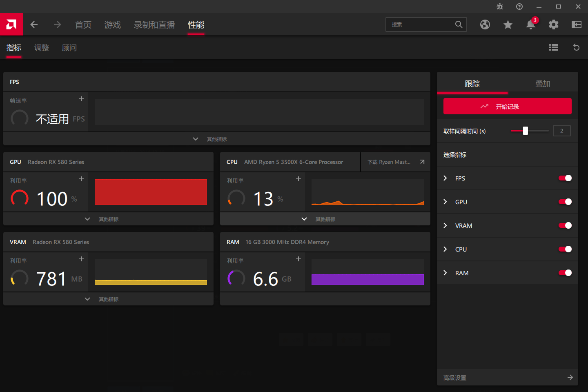The width and height of the screenshot is (588, 392).
Task: Disable FPS tracking toggle
Action: (x=565, y=178)
